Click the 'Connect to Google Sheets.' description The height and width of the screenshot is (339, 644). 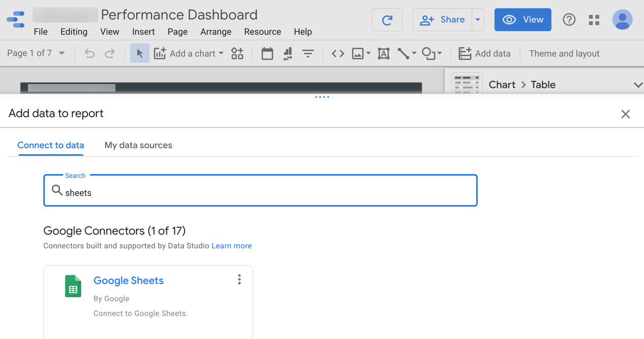(141, 314)
